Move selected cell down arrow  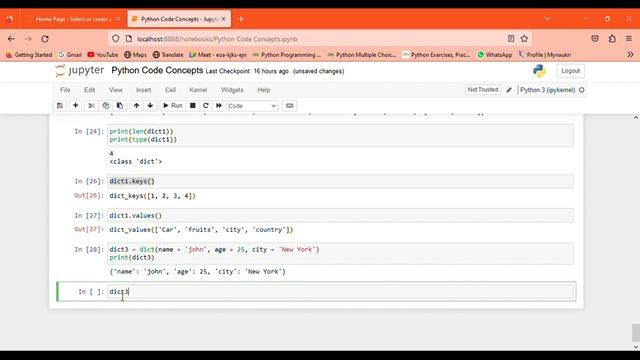(150, 106)
